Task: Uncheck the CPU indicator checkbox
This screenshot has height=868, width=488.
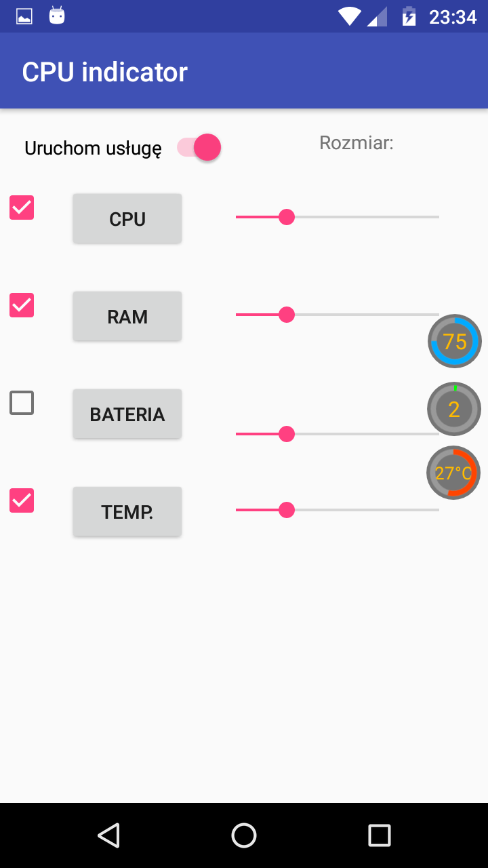Action: click(x=22, y=208)
